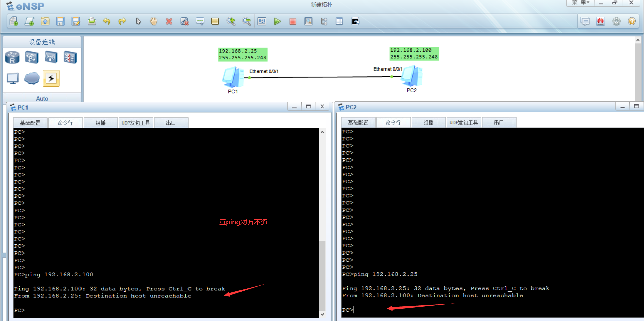
Task: Open 基础配置 tab in PC2 window
Action: [x=358, y=123]
